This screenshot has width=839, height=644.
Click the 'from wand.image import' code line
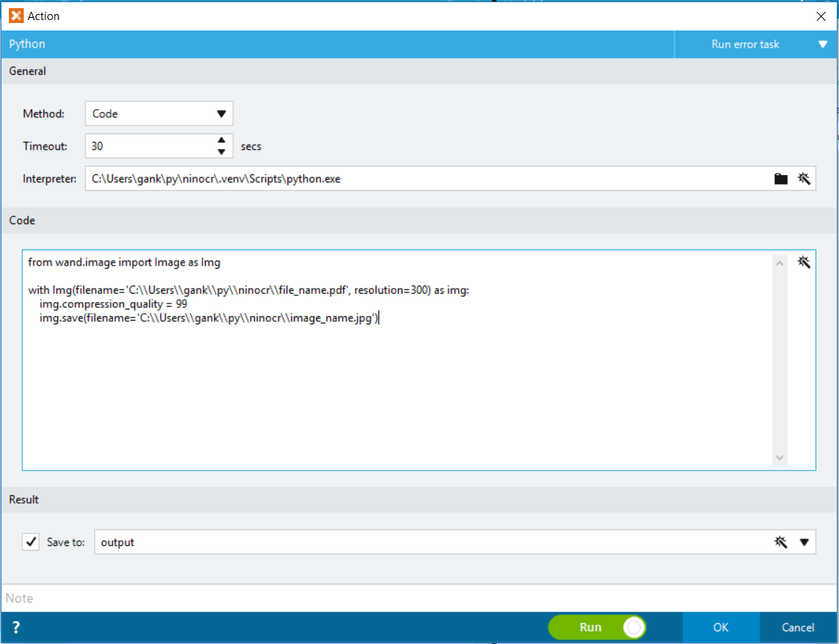(124, 262)
